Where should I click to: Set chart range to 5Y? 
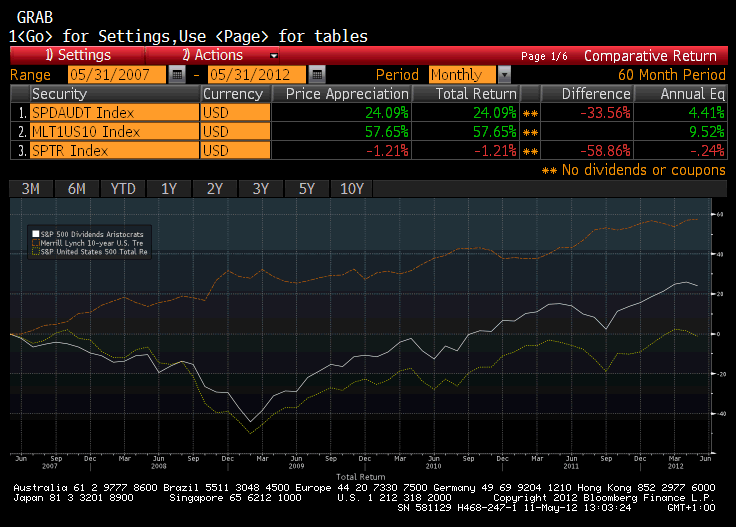pos(306,189)
